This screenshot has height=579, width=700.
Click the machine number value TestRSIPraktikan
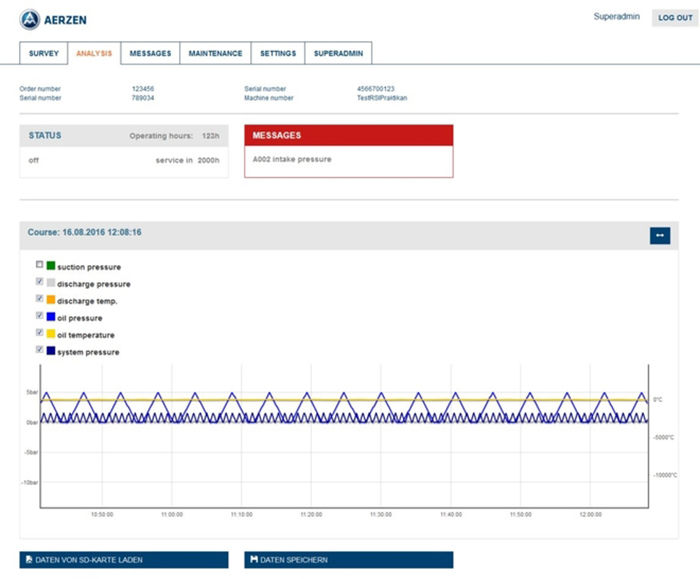pyautogui.click(x=382, y=98)
